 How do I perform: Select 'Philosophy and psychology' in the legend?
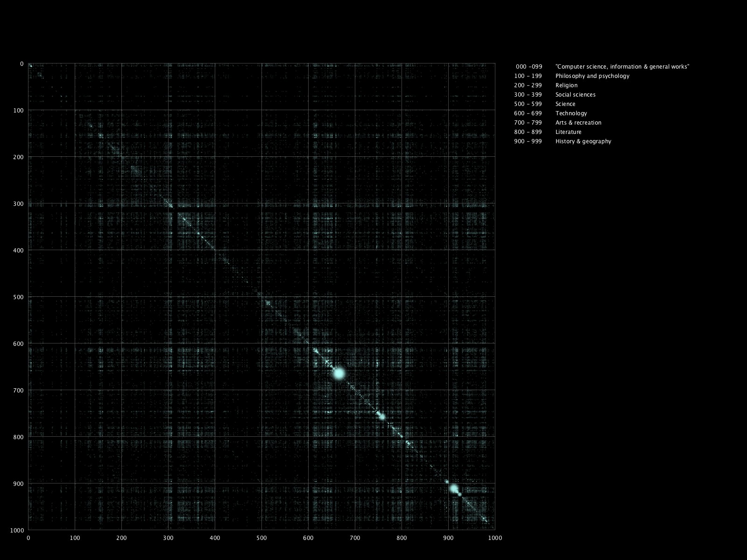tap(592, 76)
